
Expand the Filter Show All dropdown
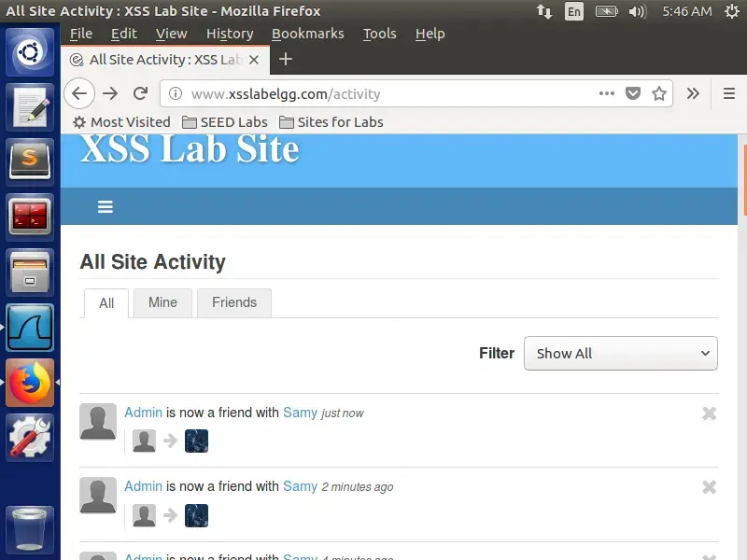[620, 354]
